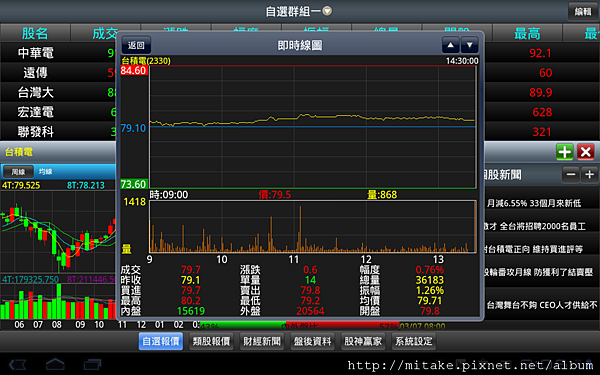The image size is (600, 375).
Task: Open news about CEO人才供給不
Action: tap(542, 305)
